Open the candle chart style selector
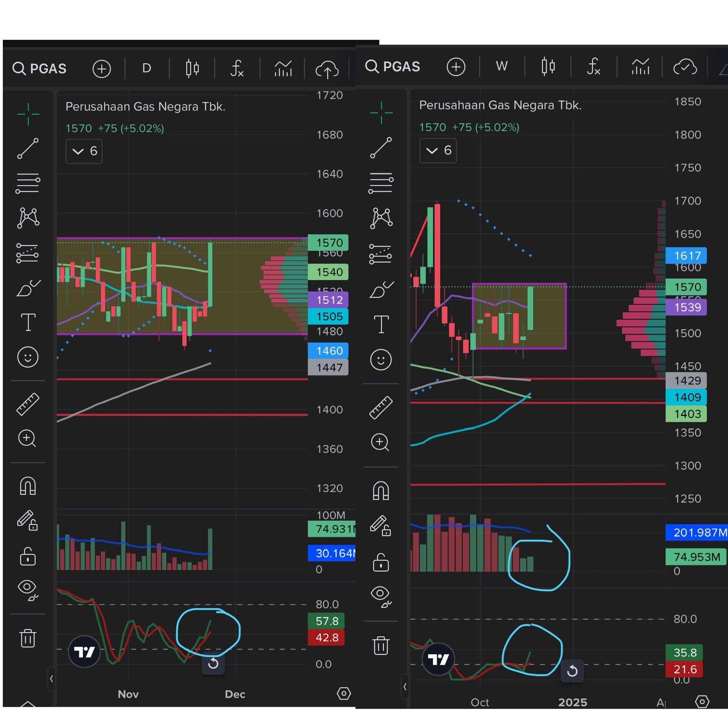Image resolution: width=728 pixels, height=728 pixels. click(x=192, y=68)
